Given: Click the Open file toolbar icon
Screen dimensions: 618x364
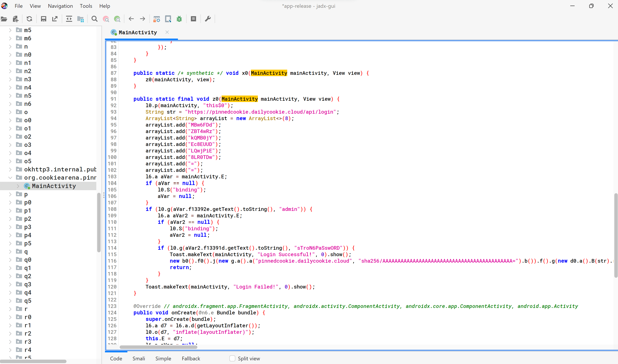Looking at the screenshot, I should [x=4, y=19].
